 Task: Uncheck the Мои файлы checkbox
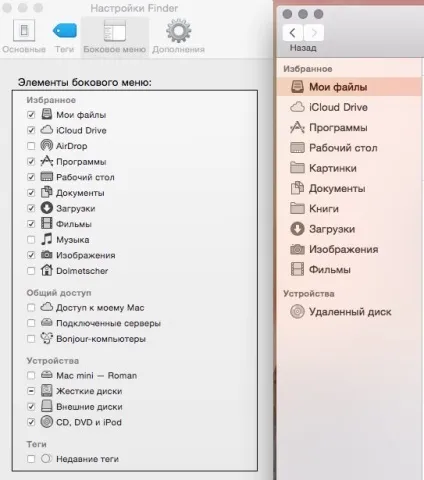[31, 115]
